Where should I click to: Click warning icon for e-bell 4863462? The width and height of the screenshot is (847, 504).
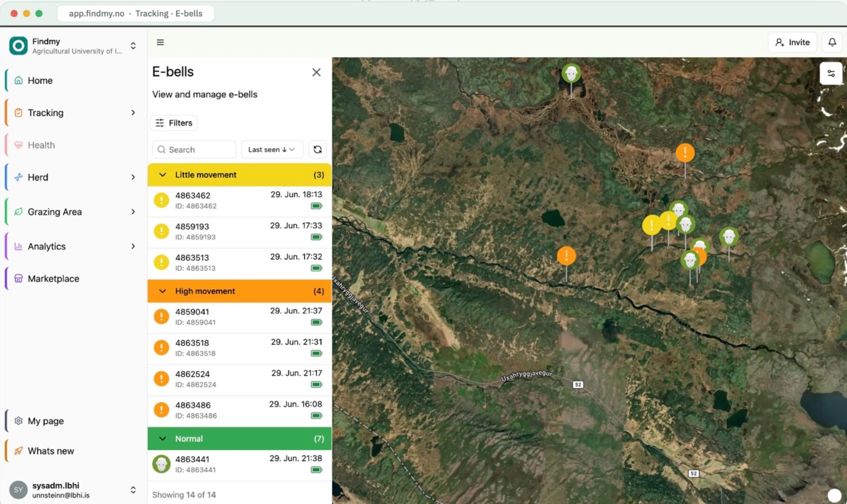pos(161,200)
